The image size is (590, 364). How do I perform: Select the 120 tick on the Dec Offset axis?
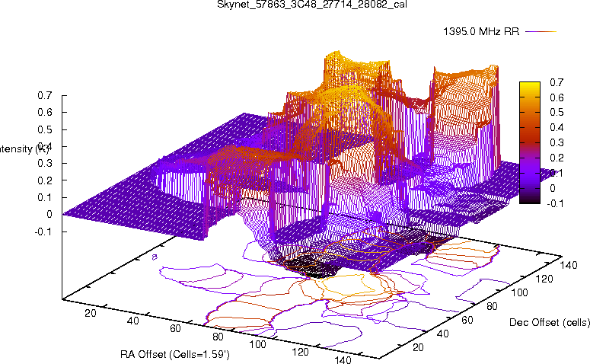pos(544,279)
